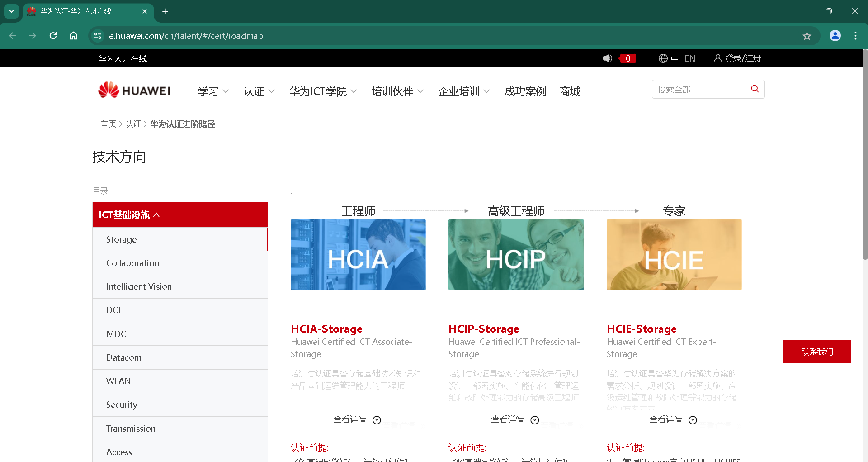Open the HCIE-Storage title link
This screenshot has width=868, height=462.
(x=642, y=329)
